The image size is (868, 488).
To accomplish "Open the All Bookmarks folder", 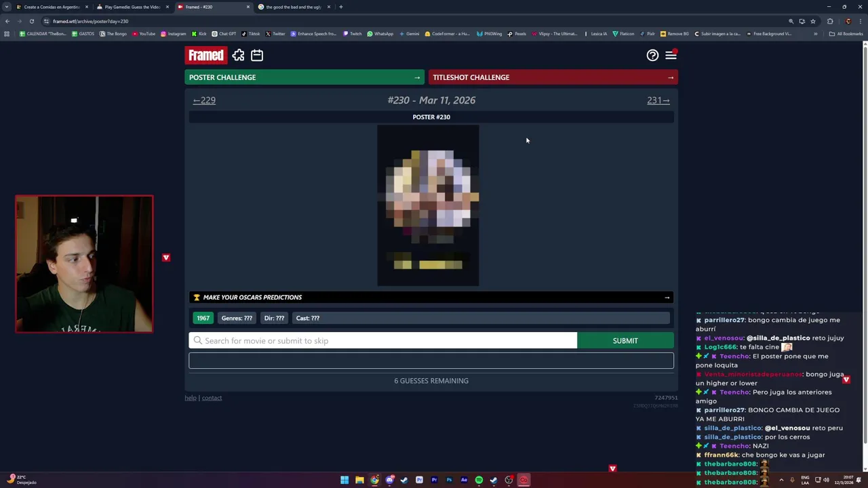I will (846, 34).
